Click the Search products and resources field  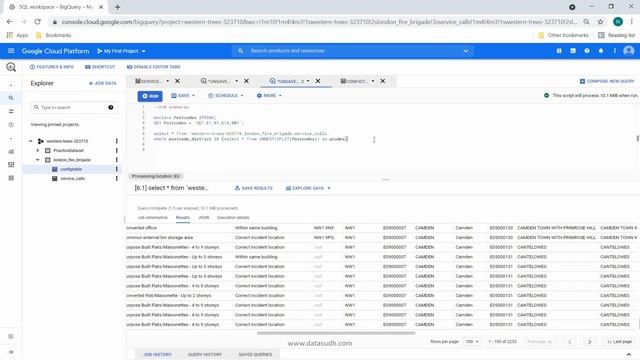[x=353, y=51]
